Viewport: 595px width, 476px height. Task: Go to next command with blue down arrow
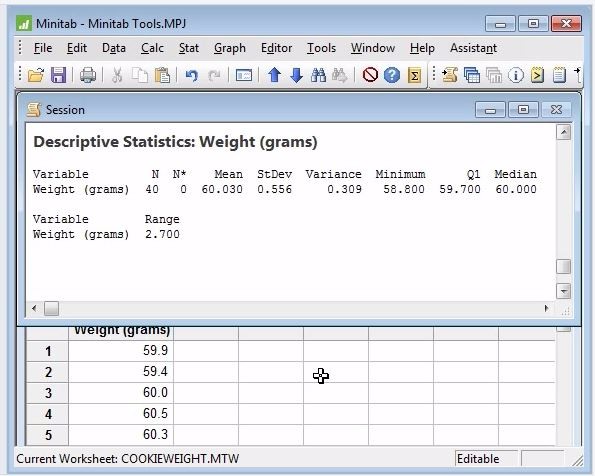(x=296, y=75)
